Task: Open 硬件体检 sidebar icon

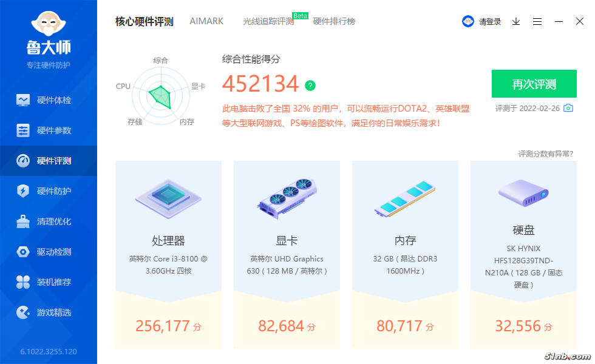Action: coord(23,100)
